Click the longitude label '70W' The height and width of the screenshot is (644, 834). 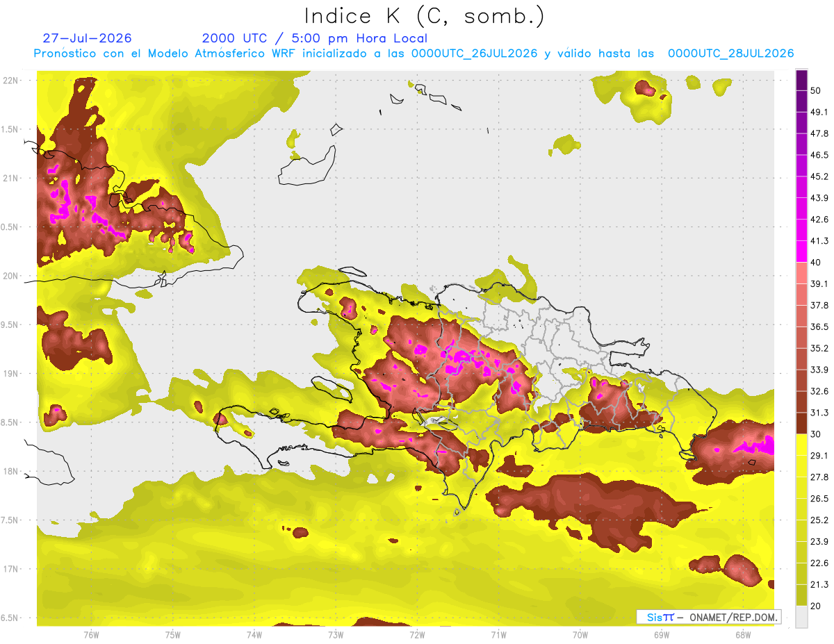coord(580,635)
